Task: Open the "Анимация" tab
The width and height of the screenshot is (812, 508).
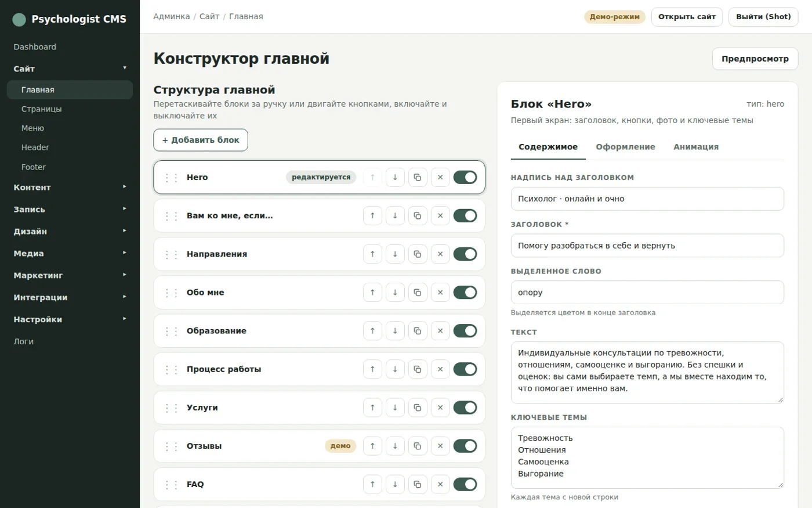Action: tap(696, 147)
